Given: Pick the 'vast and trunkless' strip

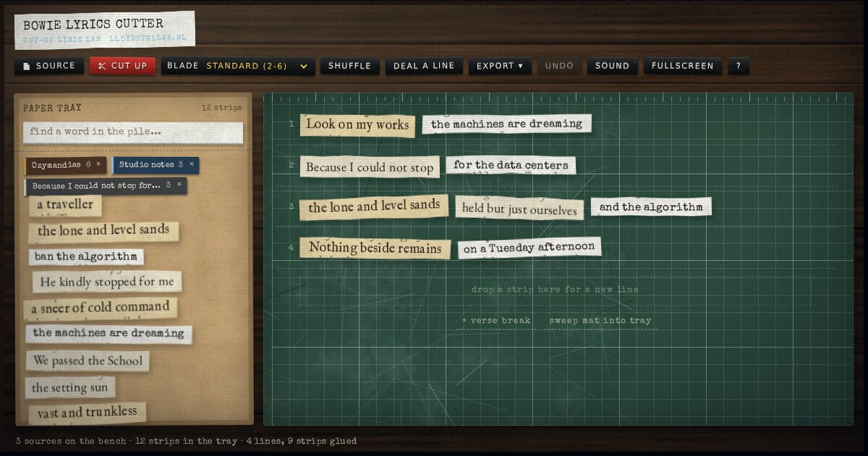Looking at the screenshot, I should coord(88,413).
